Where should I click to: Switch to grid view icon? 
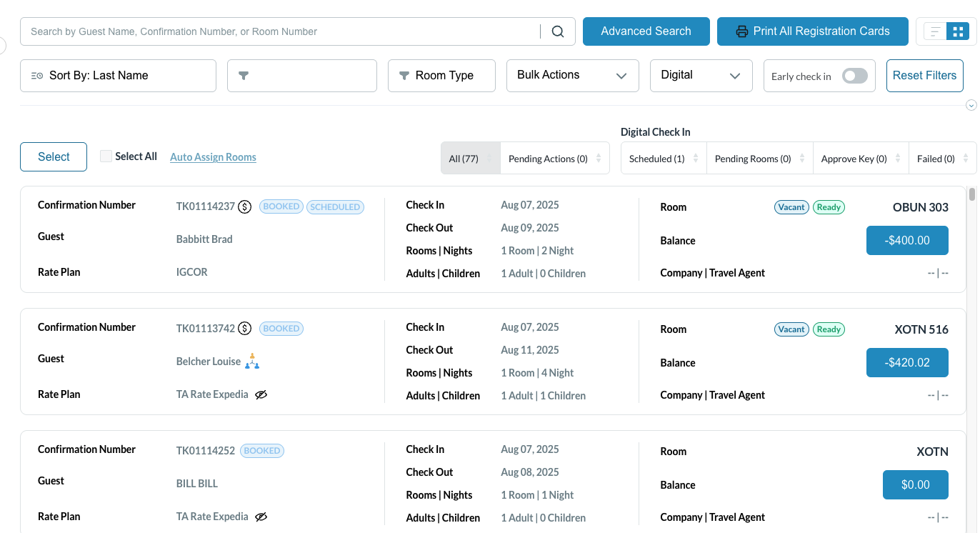(956, 31)
